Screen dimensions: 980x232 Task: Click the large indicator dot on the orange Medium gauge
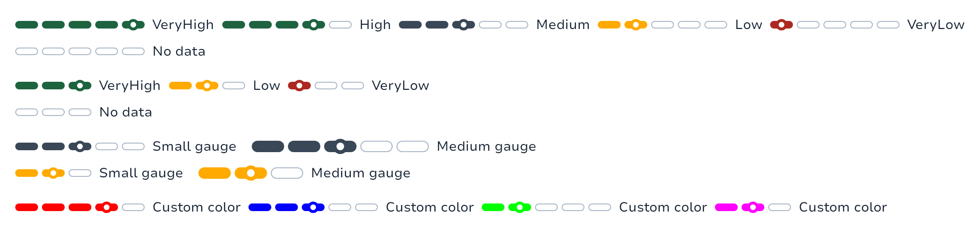tap(251, 173)
